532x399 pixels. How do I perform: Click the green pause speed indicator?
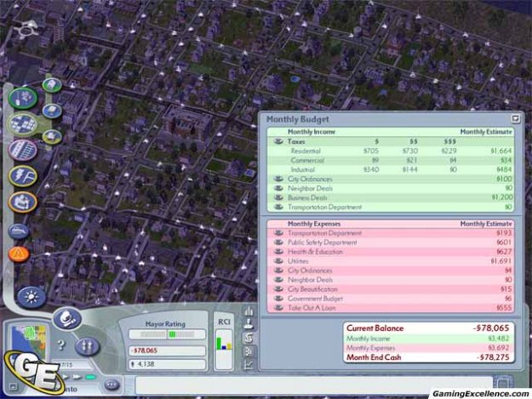coord(91,377)
